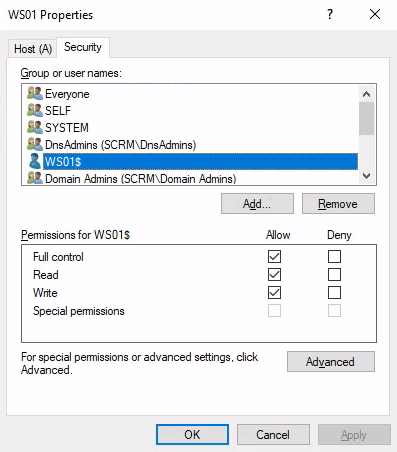
Task: Select the Security tab
Action: click(x=83, y=47)
